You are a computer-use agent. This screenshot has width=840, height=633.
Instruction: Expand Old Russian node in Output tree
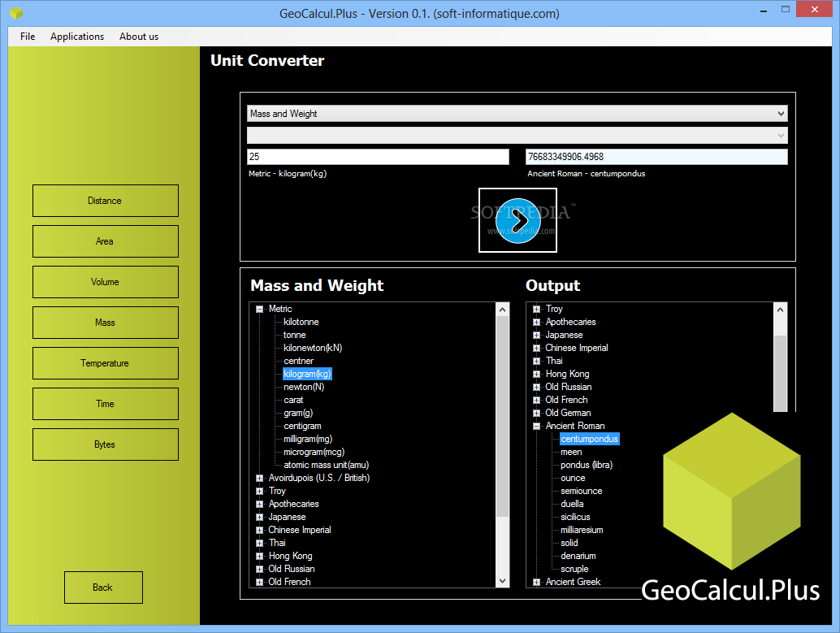click(x=536, y=387)
